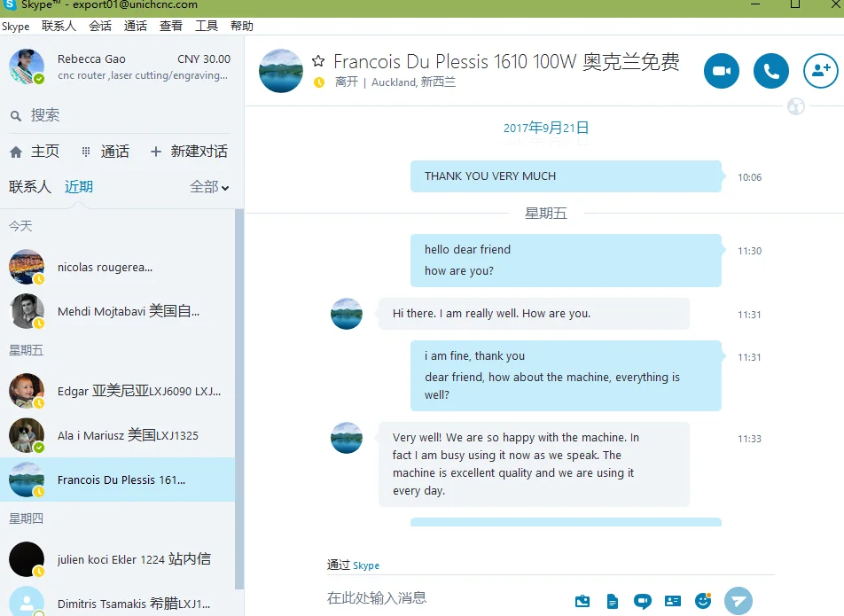844x616 pixels.
Task: Click the 搜索 search field
Action: click(120, 115)
